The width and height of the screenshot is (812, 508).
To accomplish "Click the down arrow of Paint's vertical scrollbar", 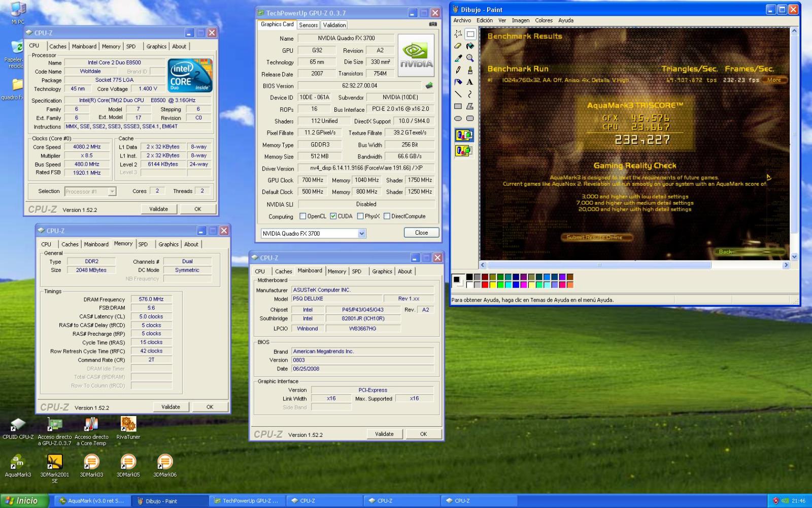I will point(794,257).
